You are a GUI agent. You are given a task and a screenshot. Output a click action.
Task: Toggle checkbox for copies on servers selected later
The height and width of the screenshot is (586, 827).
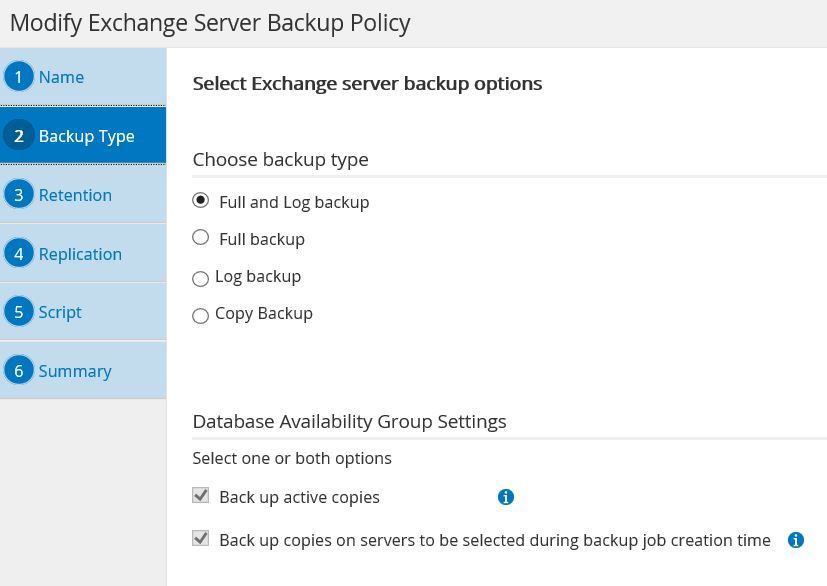click(201, 539)
